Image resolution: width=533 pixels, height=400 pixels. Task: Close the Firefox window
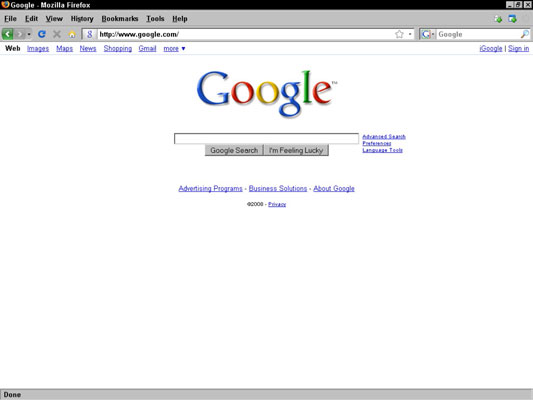point(527,5)
